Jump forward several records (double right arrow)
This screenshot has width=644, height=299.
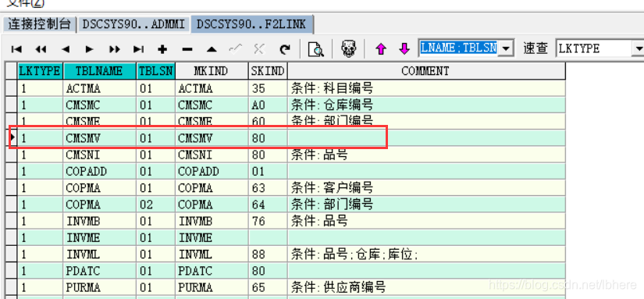pyautogui.click(x=115, y=49)
